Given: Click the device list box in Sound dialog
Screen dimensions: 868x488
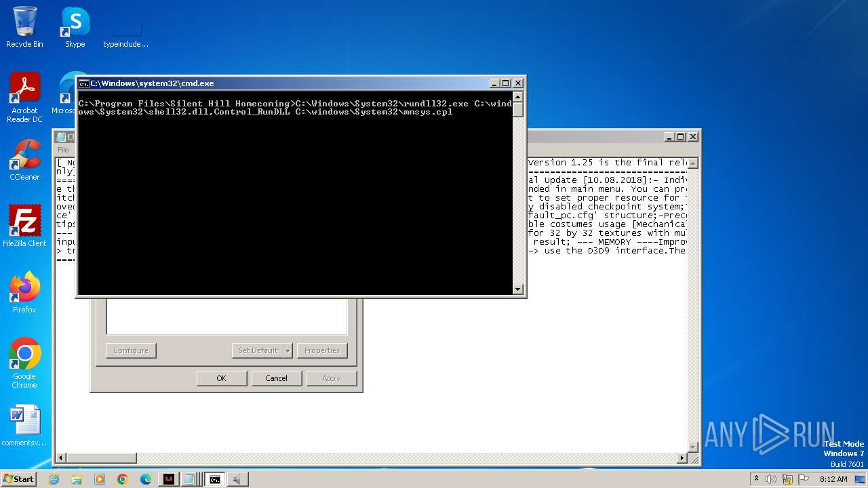Looking at the screenshot, I should (x=226, y=316).
